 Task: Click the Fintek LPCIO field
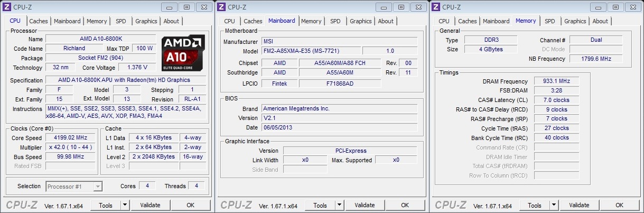(279, 84)
